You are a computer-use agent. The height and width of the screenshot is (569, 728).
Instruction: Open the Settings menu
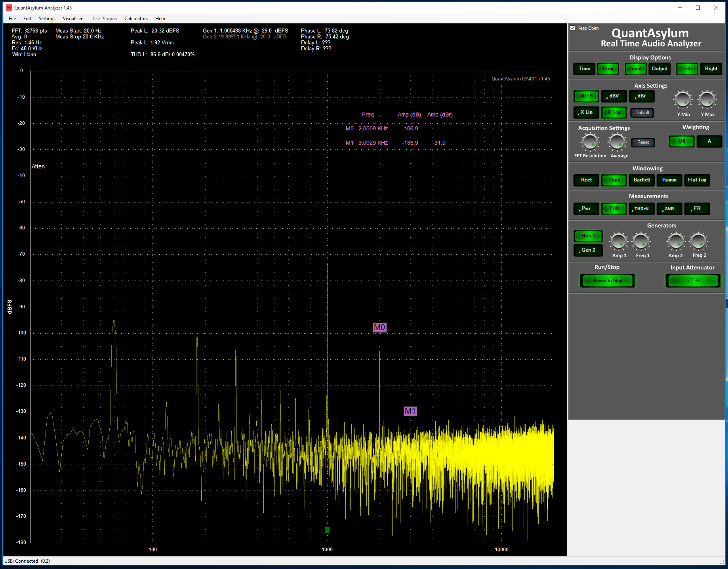47,19
